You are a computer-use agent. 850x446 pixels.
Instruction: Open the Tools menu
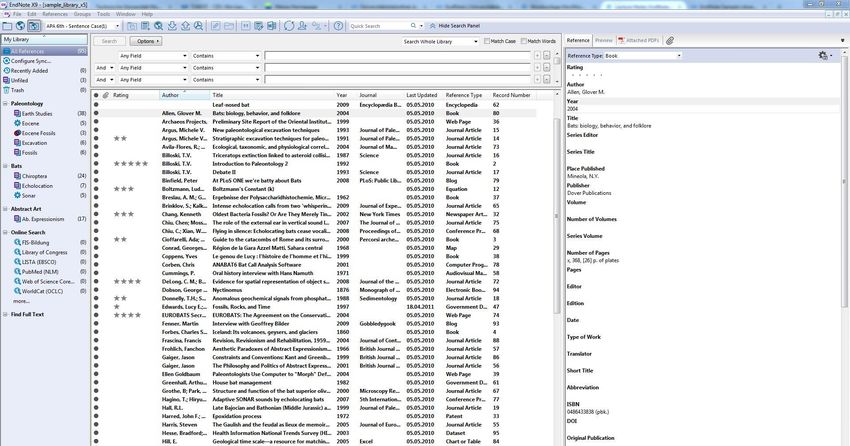[x=103, y=14]
